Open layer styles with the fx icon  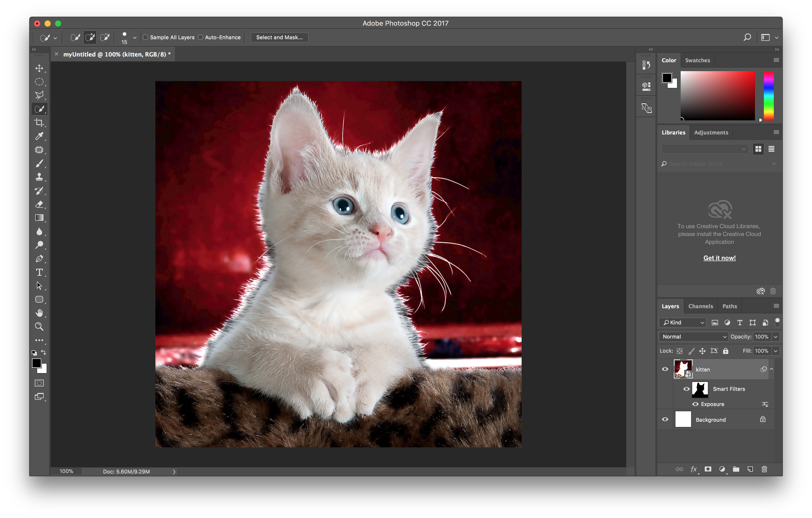pos(694,469)
